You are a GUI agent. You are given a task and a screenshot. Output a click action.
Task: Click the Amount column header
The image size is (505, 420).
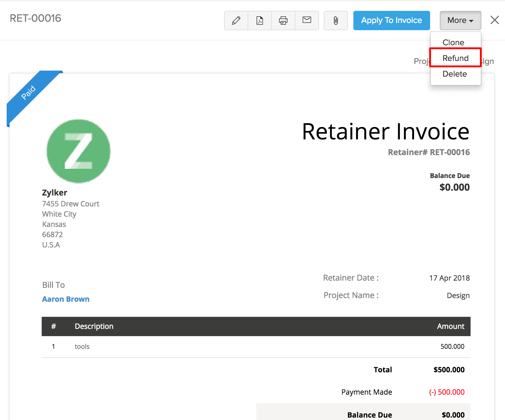click(450, 326)
